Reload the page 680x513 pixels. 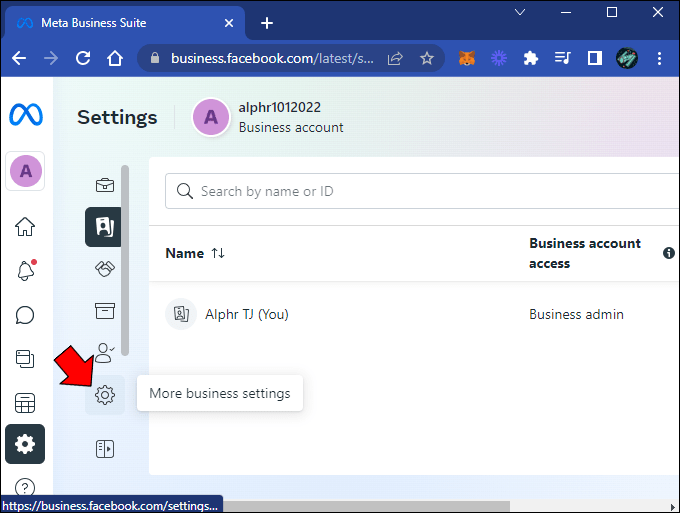point(83,58)
